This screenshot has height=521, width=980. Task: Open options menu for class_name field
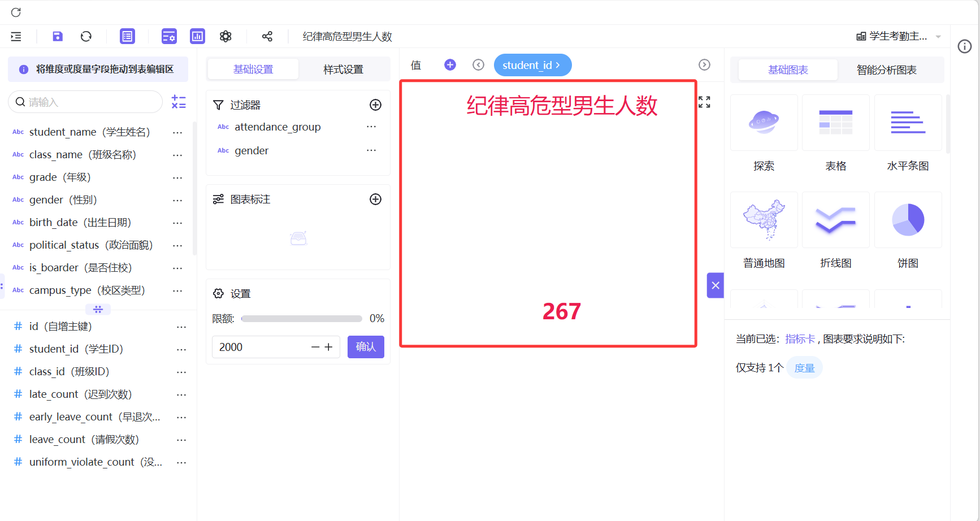point(177,155)
